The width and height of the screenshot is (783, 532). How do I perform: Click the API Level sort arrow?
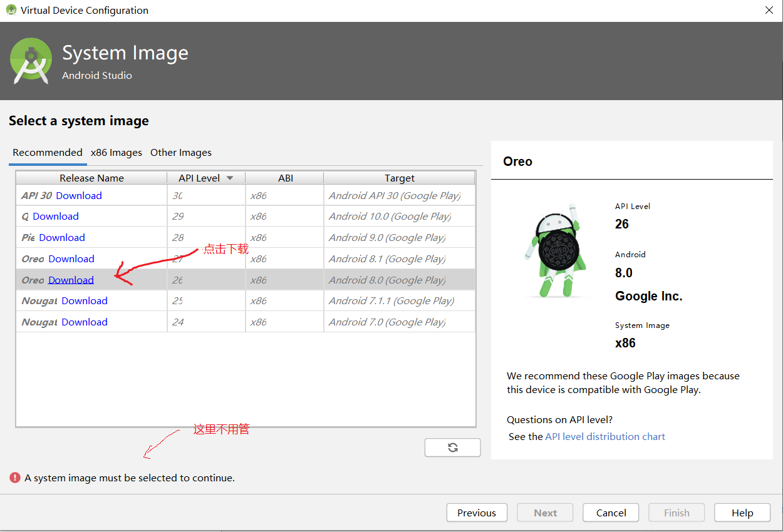tap(230, 178)
